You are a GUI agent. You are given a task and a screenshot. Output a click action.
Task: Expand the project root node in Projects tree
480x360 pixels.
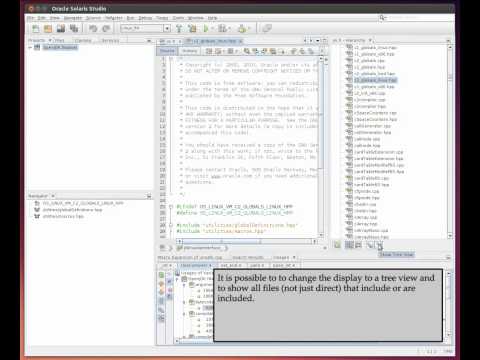point(30,47)
